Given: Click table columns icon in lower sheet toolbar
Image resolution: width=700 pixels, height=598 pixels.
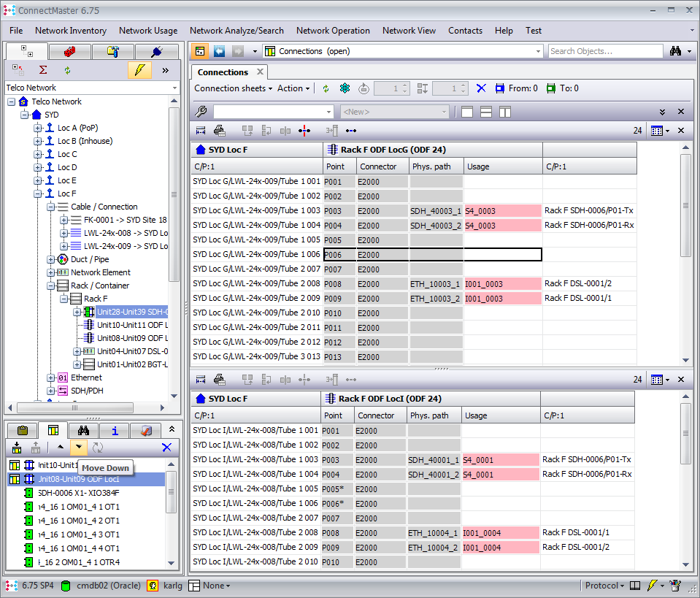Looking at the screenshot, I should click(657, 380).
